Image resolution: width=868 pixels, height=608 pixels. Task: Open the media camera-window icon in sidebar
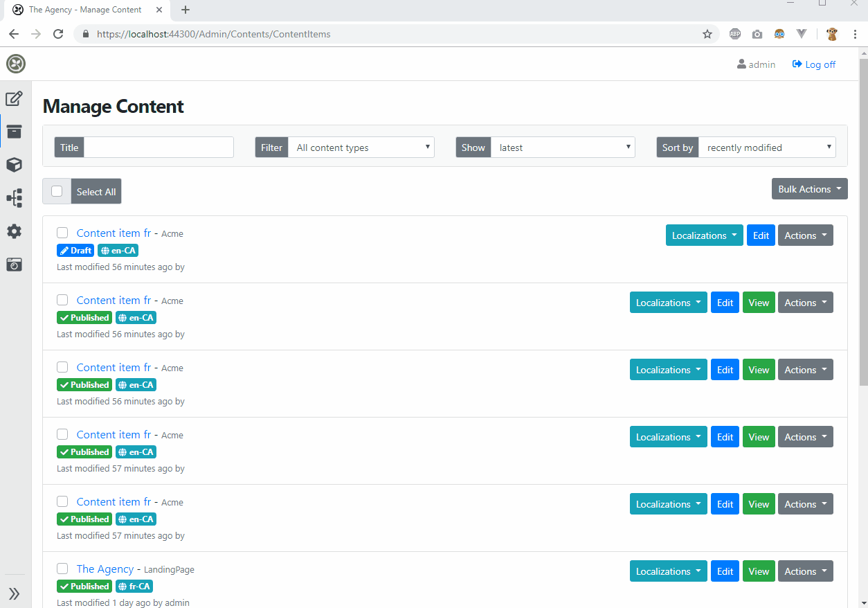coord(15,265)
